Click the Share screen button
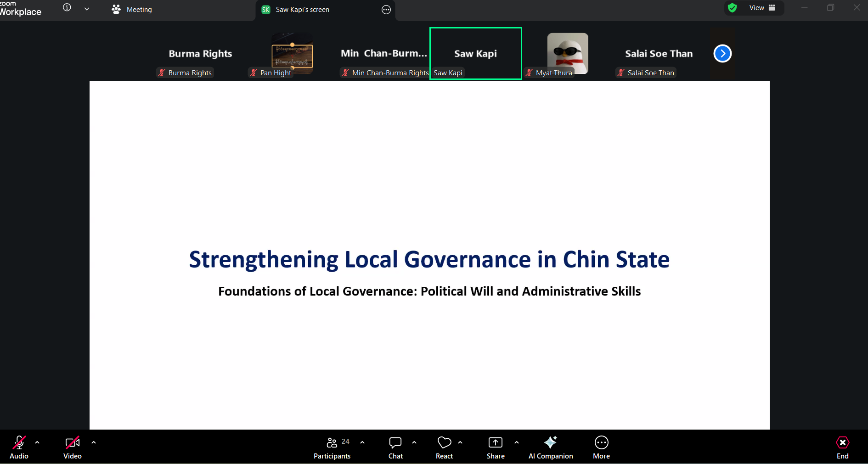 click(x=496, y=447)
